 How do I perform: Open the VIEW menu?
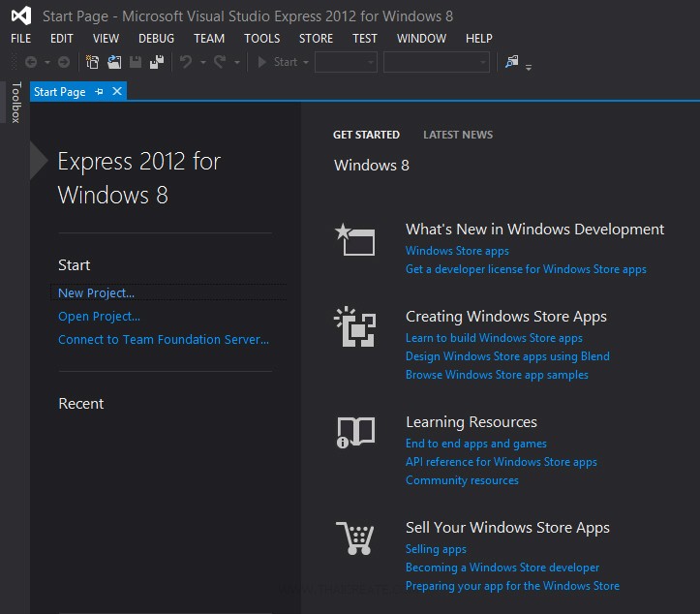coord(106,39)
